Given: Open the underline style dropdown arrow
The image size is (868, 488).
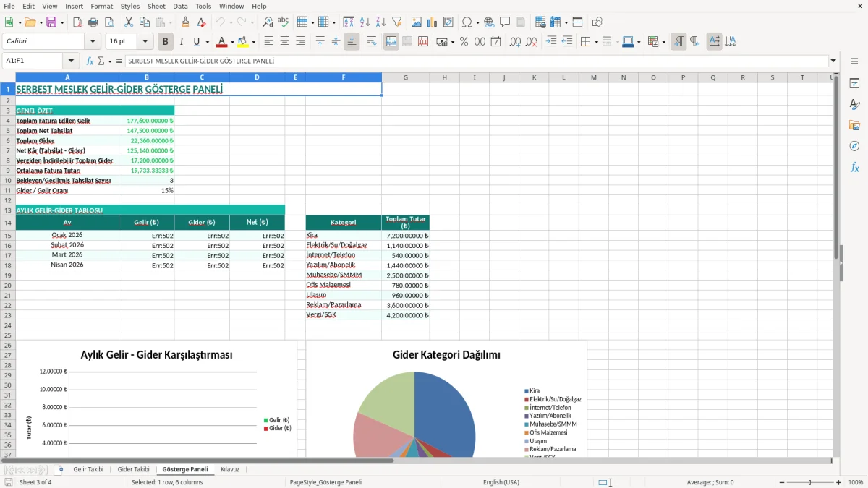Looking at the screenshot, I should 207,42.
